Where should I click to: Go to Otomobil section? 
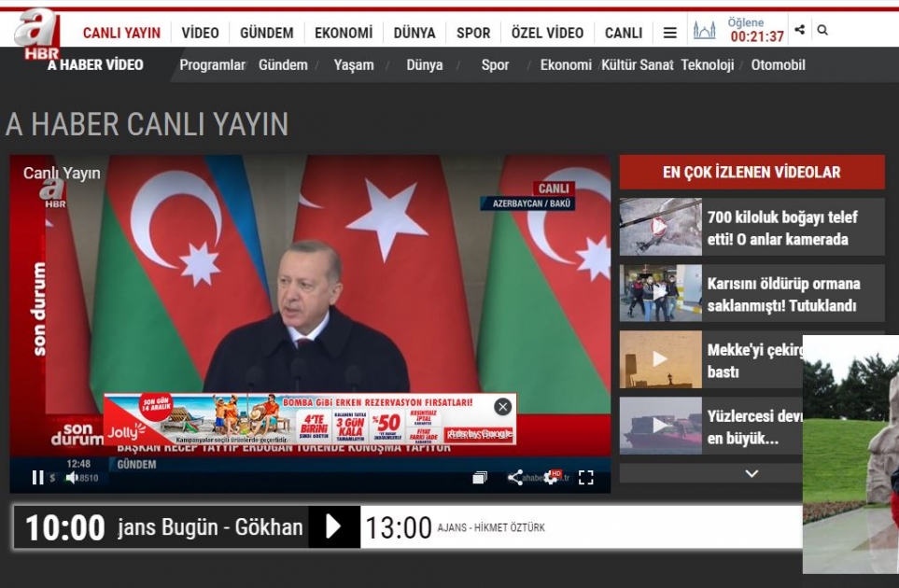[x=778, y=64]
